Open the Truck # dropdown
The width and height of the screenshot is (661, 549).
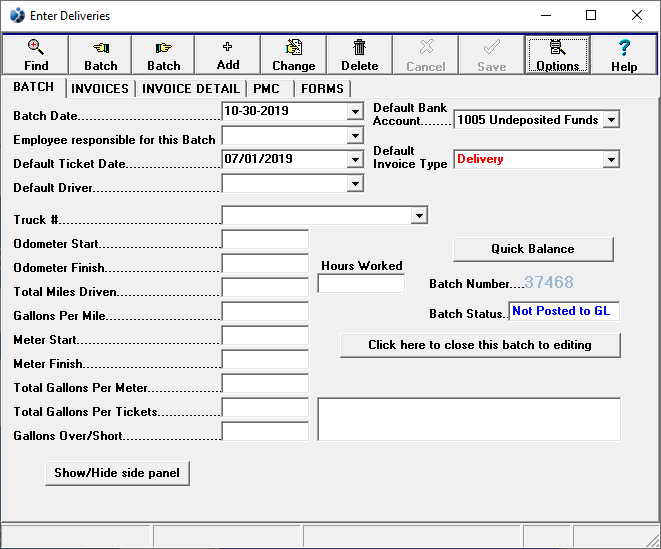[419, 216]
